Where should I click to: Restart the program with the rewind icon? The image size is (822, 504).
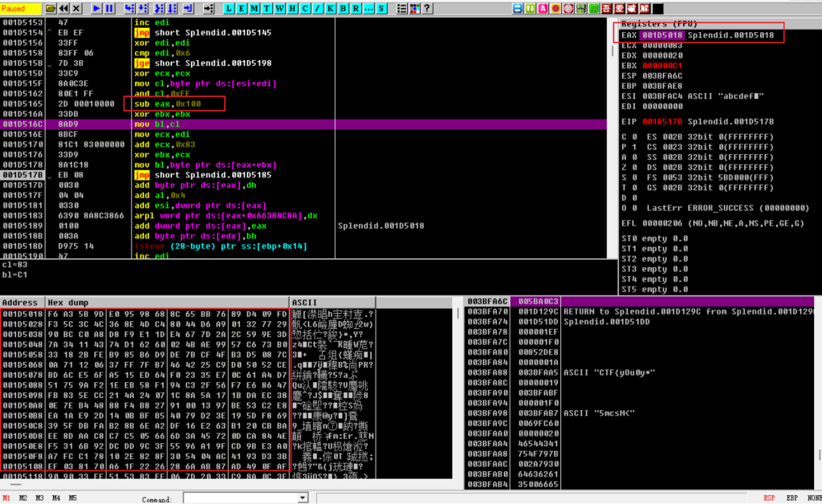click(x=63, y=8)
